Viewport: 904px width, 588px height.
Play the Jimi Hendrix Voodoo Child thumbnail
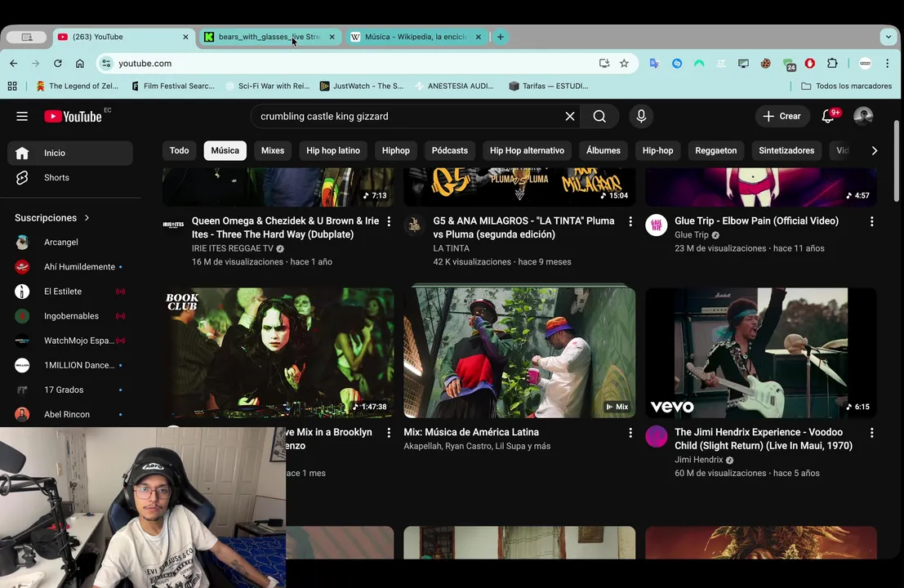point(761,353)
